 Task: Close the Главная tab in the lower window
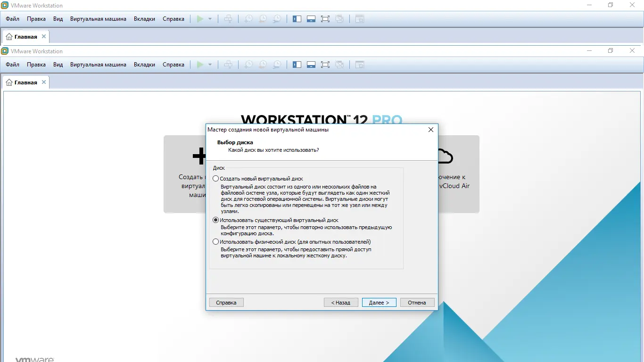tap(44, 82)
